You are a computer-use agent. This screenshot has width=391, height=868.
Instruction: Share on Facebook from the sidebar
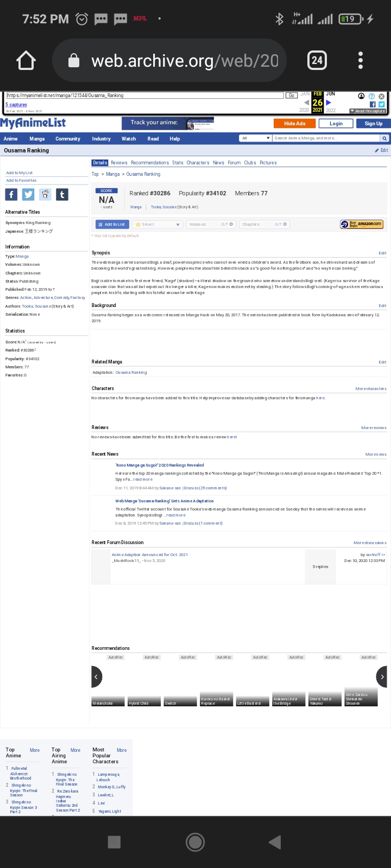[11, 194]
